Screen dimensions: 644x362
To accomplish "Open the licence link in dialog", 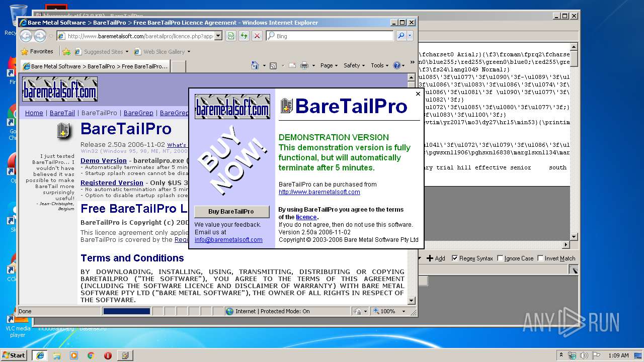I will 306,217.
